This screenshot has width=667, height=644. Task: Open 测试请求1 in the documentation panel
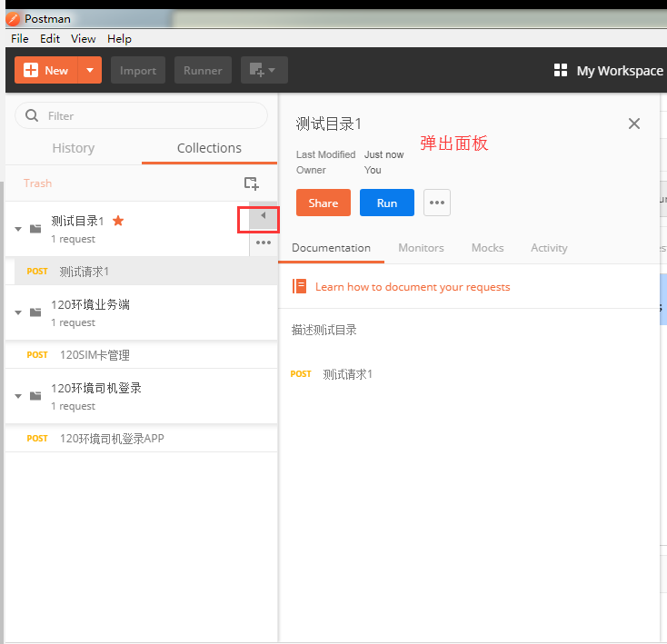click(347, 374)
